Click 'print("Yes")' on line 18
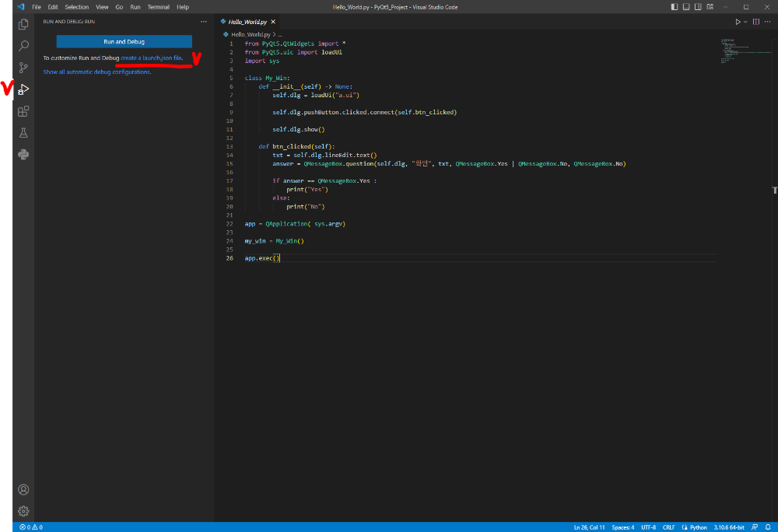The height and width of the screenshot is (532, 778). click(x=307, y=190)
